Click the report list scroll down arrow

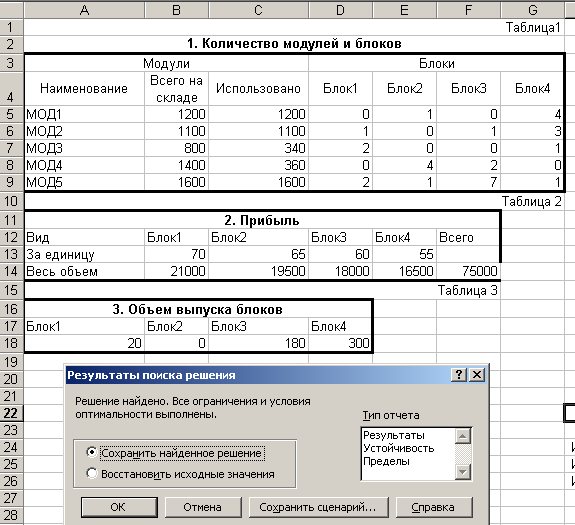pos(463,472)
